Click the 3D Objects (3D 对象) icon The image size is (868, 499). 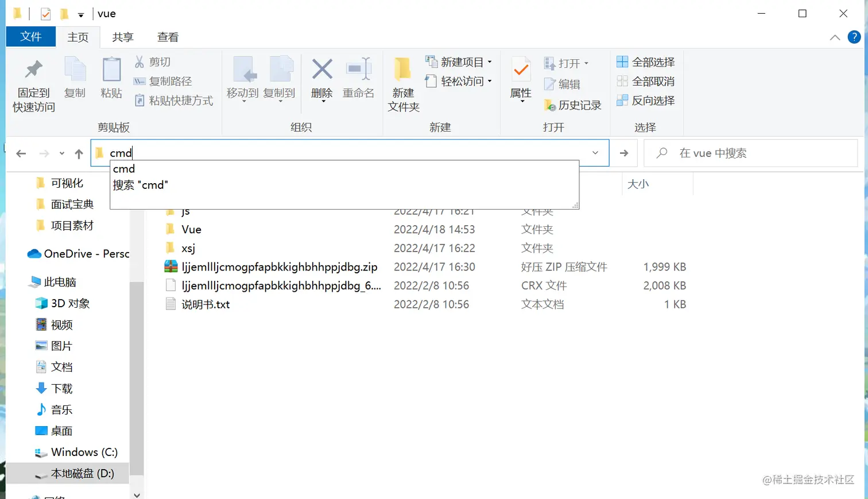point(41,303)
